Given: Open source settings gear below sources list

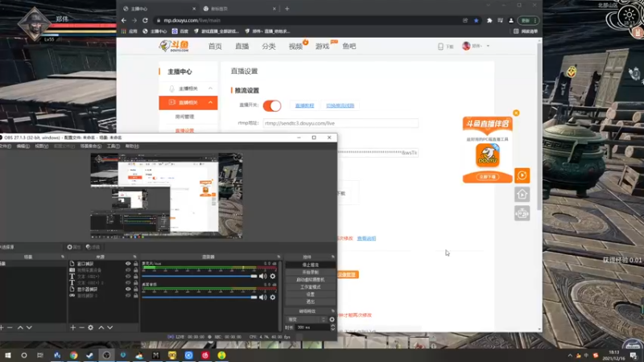Looking at the screenshot, I should click(90, 327).
